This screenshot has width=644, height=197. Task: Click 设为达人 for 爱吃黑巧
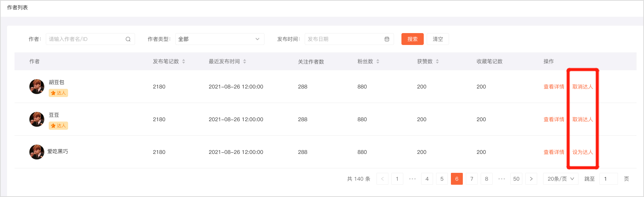coord(583,152)
